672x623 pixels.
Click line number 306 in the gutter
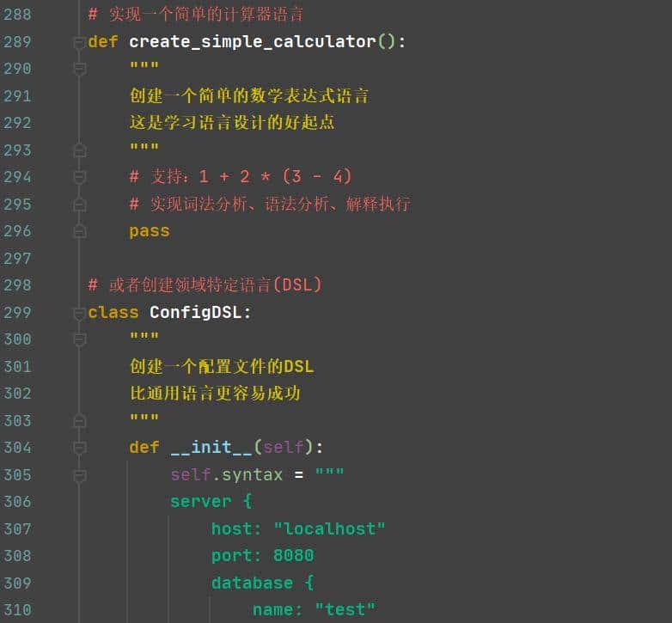point(17,502)
